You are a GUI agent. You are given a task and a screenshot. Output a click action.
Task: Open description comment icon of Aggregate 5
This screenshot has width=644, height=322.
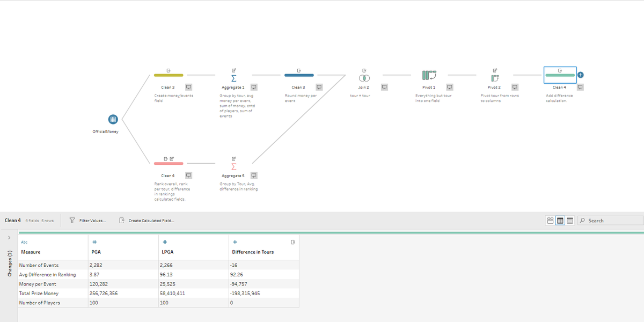[254, 175]
